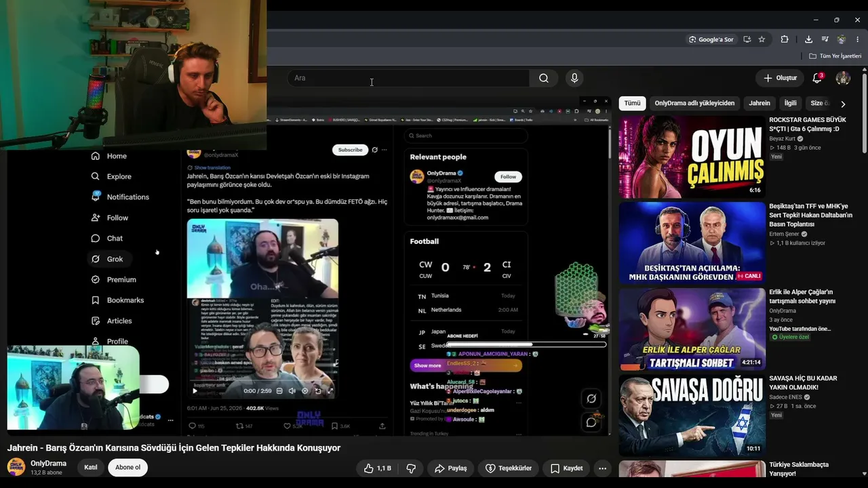Image resolution: width=868 pixels, height=488 pixels.
Task: Click Follow next to OnlyDrama in Relevant people
Action: pyautogui.click(x=508, y=177)
